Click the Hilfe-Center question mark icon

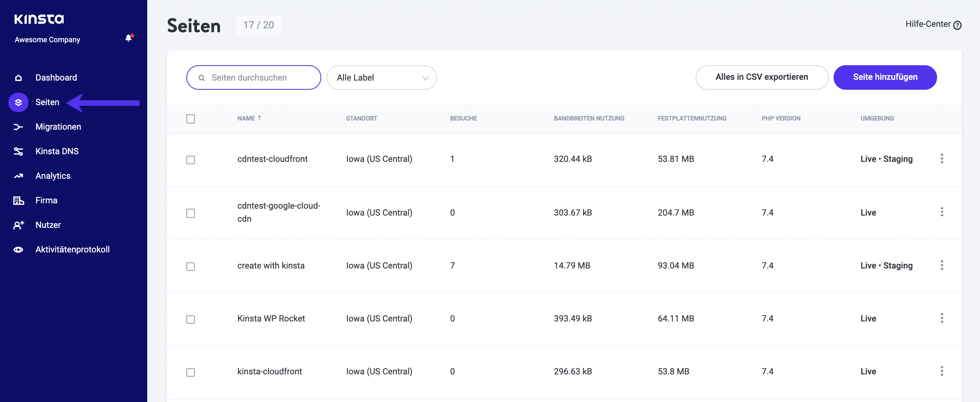pos(957,25)
